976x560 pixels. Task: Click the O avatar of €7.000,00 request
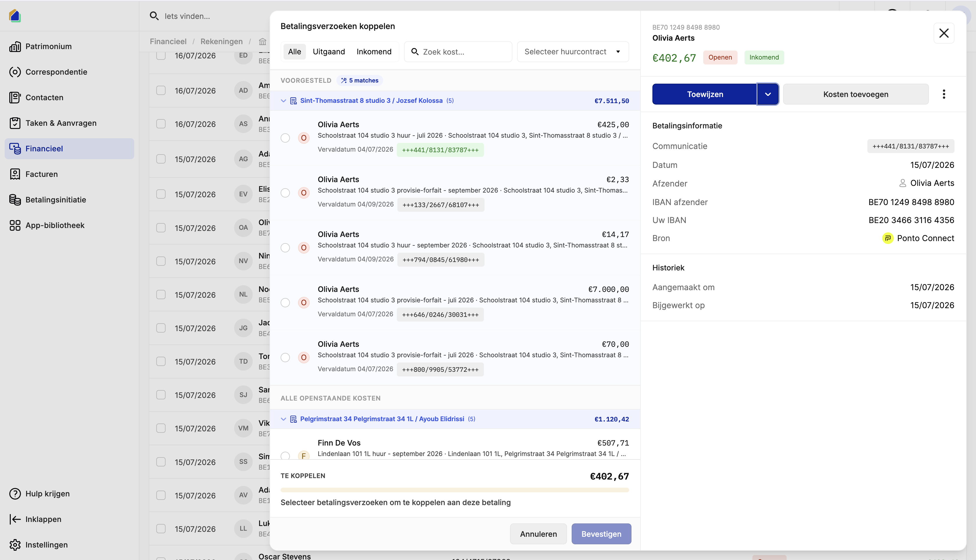tap(304, 303)
